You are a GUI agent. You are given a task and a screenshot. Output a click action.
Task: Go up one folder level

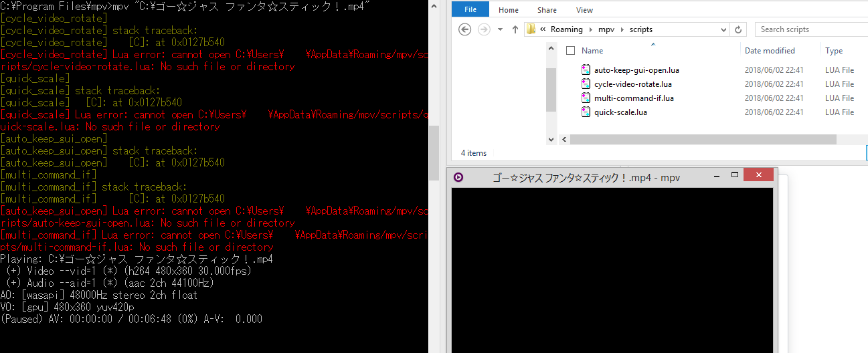[x=515, y=29]
